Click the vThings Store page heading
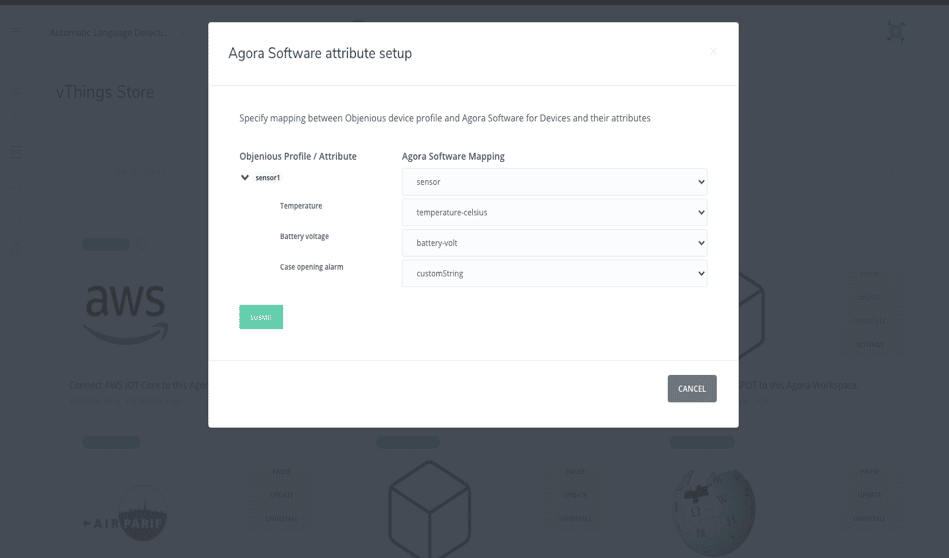The height and width of the screenshot is (558, 949). pyautogui.click(x=105, y=92)
